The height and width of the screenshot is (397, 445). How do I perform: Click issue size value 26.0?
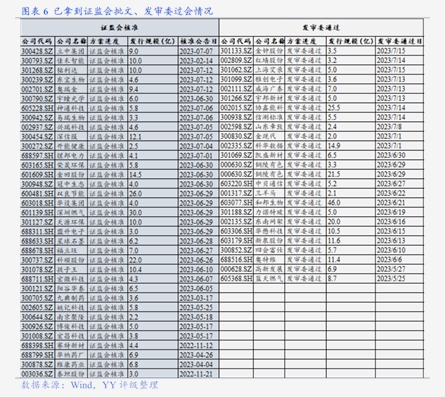[x=136, y=194]
